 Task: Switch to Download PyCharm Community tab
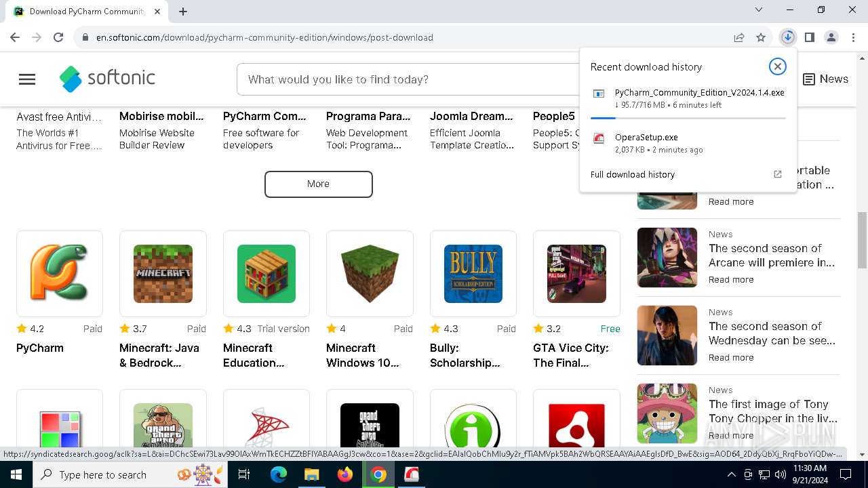click(x=87, y=12)
